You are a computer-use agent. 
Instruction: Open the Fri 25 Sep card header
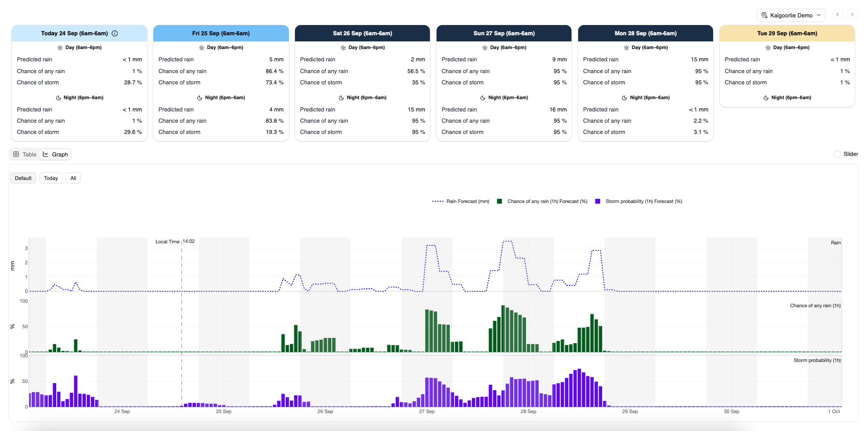point(221,33)
